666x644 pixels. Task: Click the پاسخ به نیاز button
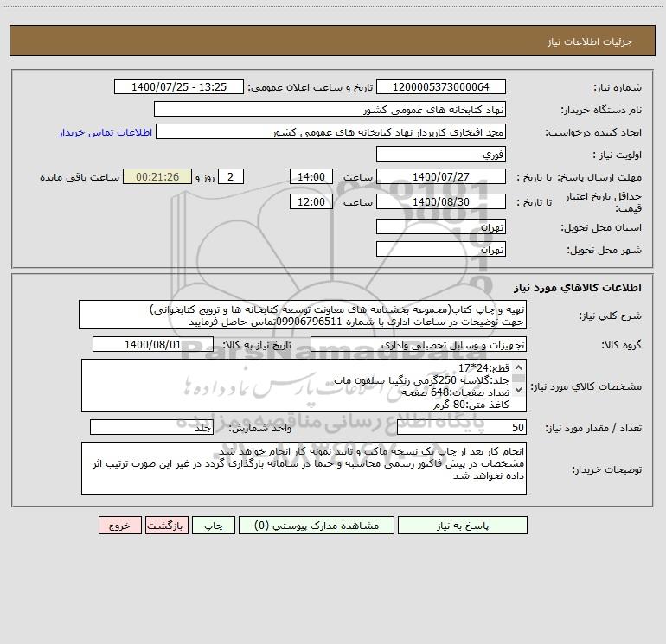click(x=463, y=525)
